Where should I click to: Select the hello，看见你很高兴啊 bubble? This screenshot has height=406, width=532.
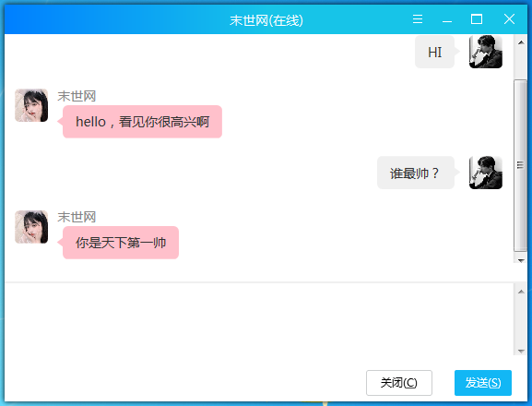tap(143, 122)
